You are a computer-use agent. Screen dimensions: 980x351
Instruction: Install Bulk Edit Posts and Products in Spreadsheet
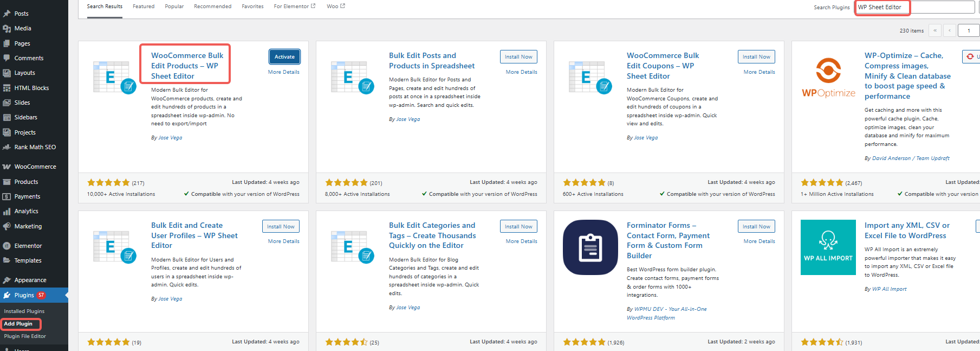(518, 57)
